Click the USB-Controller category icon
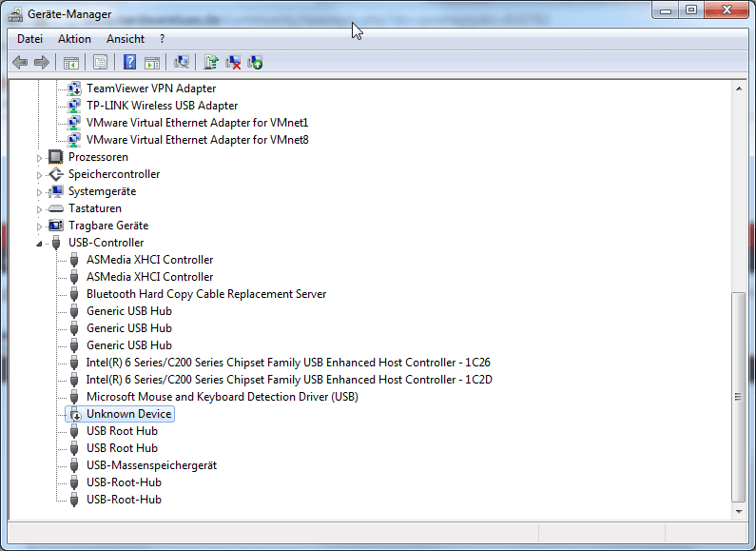 56,243
